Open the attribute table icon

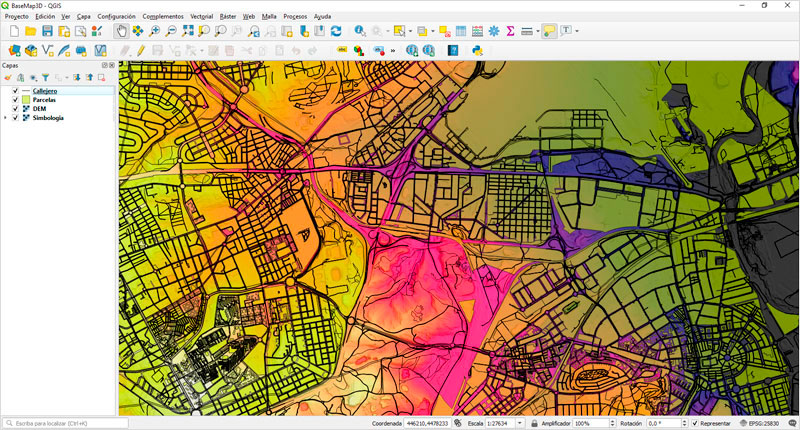coord(461,32)
